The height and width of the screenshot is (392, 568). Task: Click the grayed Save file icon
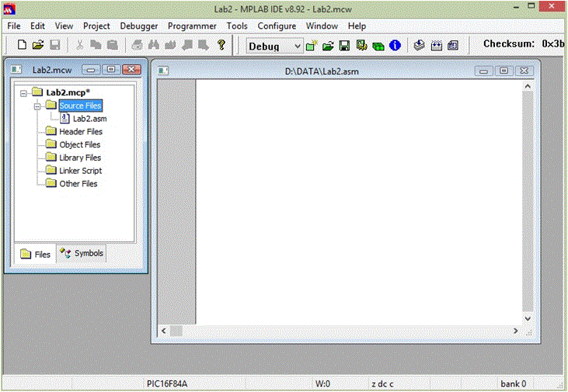coord(54,45)
